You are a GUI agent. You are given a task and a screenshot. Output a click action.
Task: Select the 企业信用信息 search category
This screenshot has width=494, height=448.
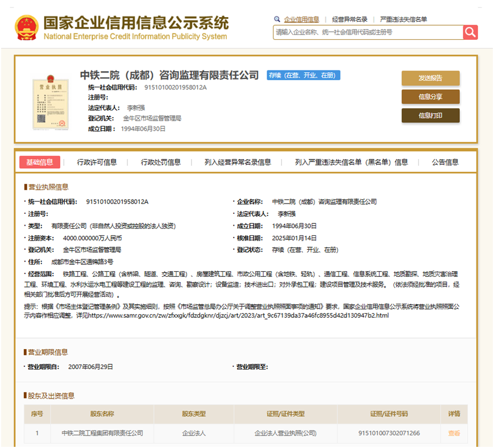[301, 19]
